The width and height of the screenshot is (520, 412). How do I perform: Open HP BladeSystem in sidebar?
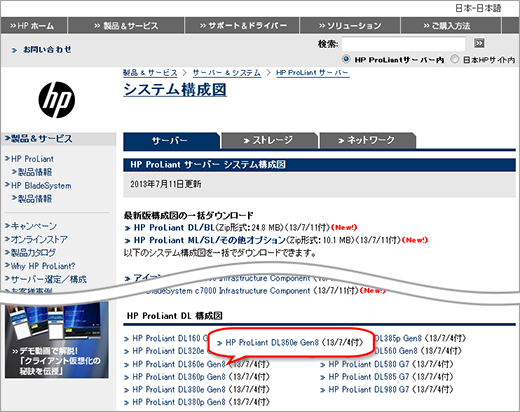tap(41, 186)
